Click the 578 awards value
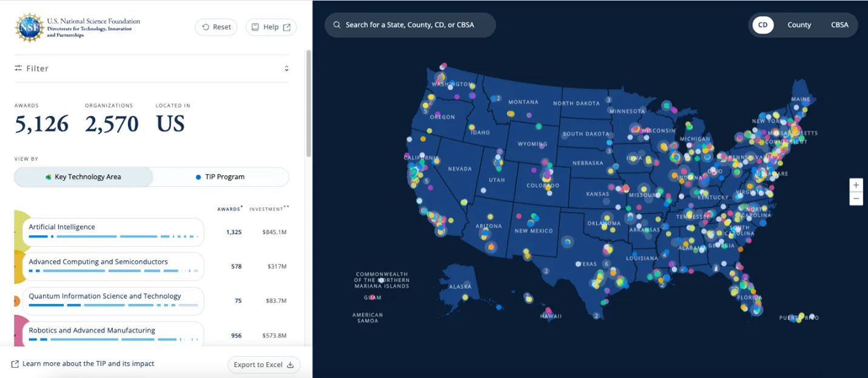868x378 pixels. click(x=236, y=266)
